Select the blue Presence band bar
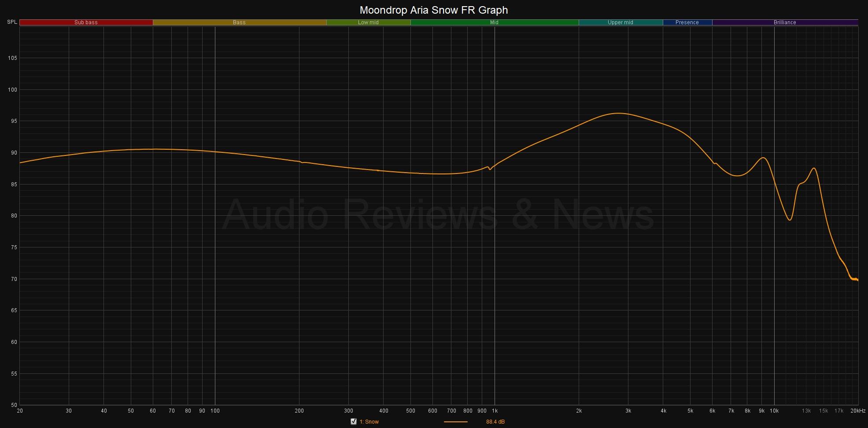Screen dimensions: 868x428 687,22
